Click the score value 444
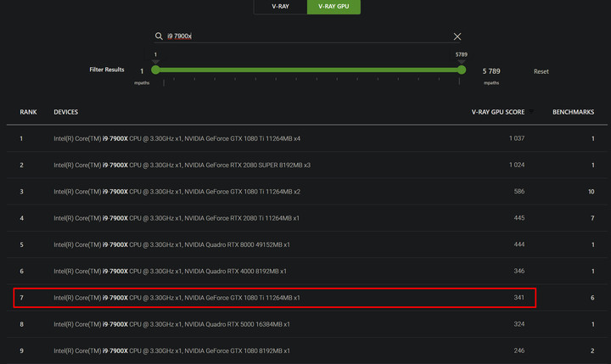Image resolution: width=611 pixels, height=364 pixels. point(519,244)
